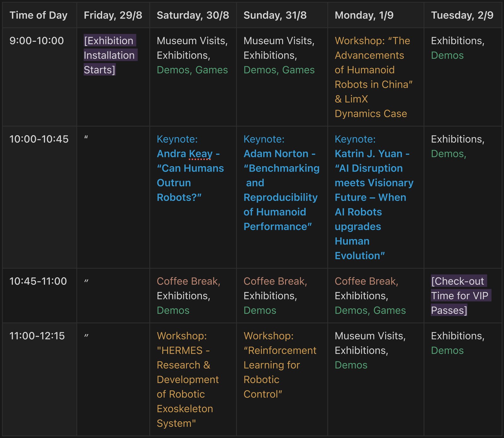
Task: Select the 10:00-10:45 time slot cell
Action: click(39, 139)
